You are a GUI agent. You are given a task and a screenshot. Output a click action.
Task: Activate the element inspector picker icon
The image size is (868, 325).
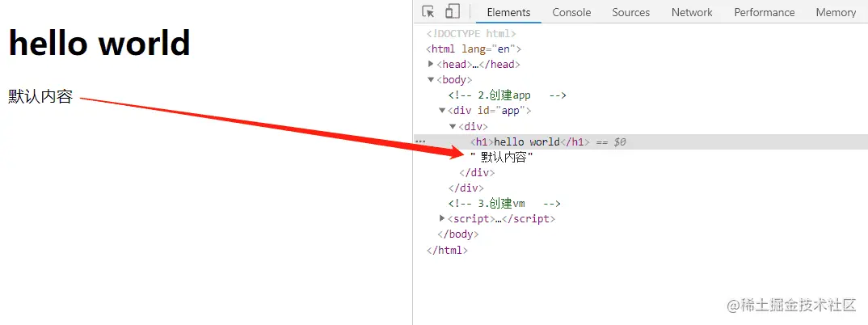coord(428,11)
